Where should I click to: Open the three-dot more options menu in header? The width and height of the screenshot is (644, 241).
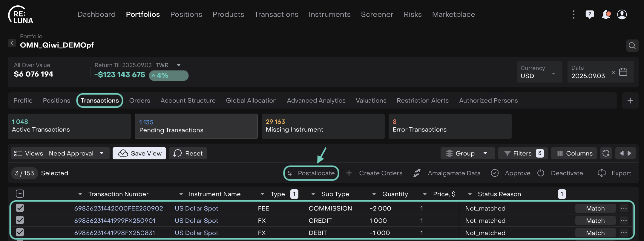click(x=574, y=14)
